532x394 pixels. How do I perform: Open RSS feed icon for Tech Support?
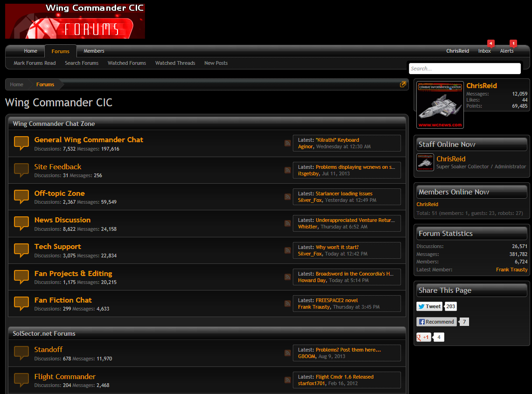pos(288,250)
